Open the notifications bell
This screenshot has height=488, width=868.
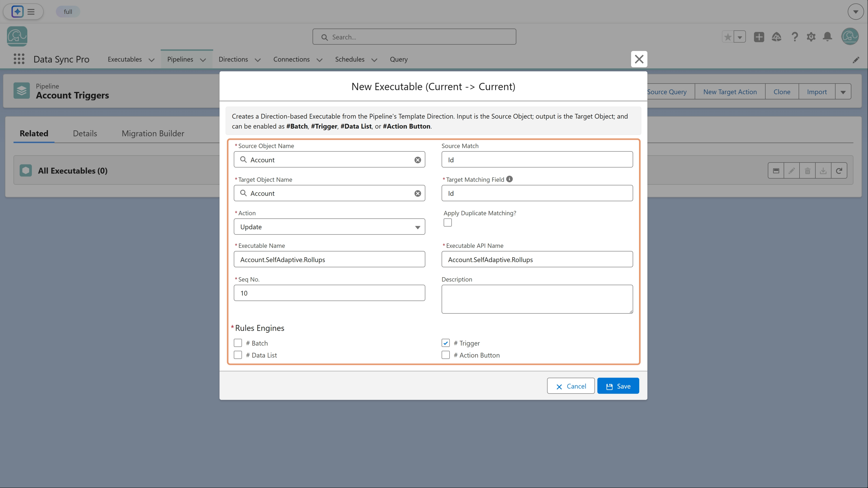[828, 37]
